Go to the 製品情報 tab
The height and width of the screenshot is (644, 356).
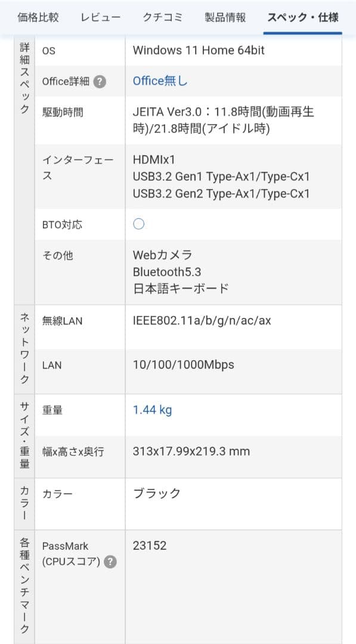[225, 18]
